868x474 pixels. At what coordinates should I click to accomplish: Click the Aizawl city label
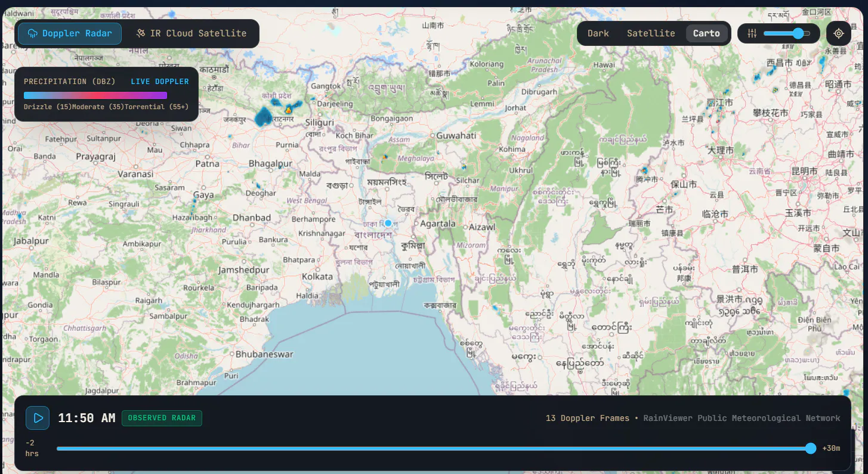[x=482, y=227]
